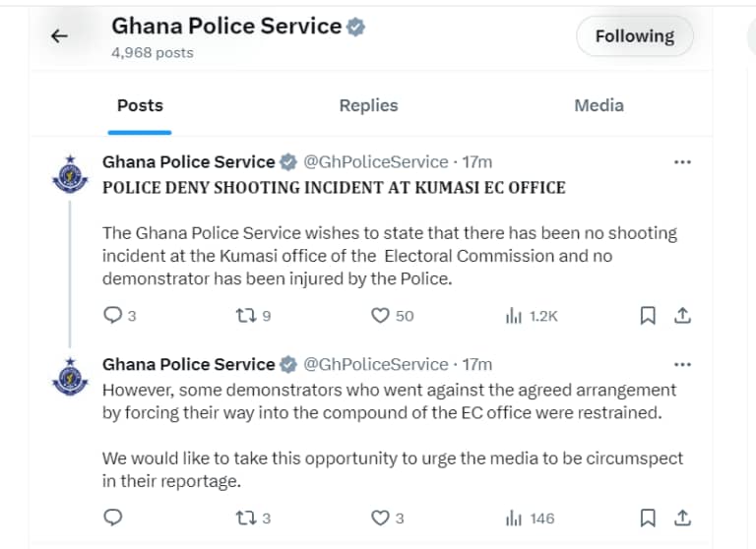Reply to the second post about demonstrators

[x=113, y=518]
